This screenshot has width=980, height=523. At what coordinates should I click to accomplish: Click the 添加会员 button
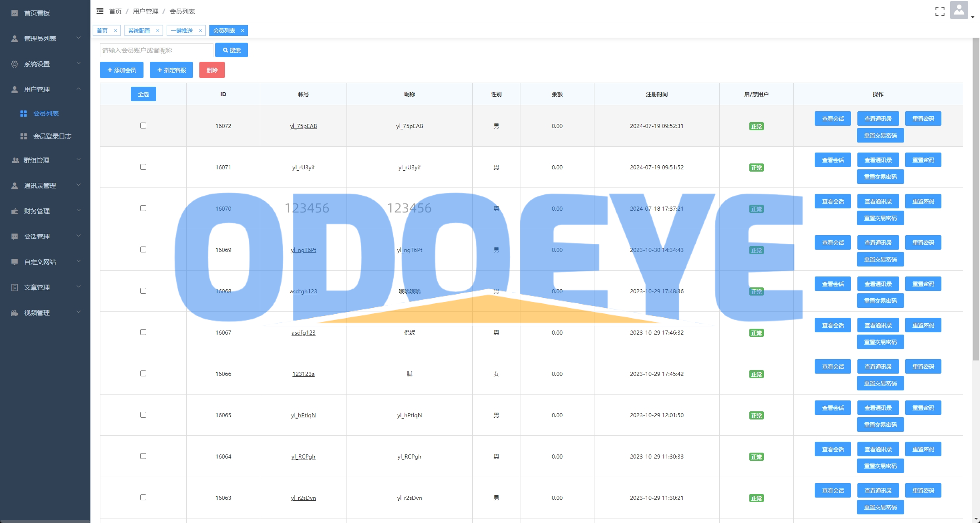point(122,70)
